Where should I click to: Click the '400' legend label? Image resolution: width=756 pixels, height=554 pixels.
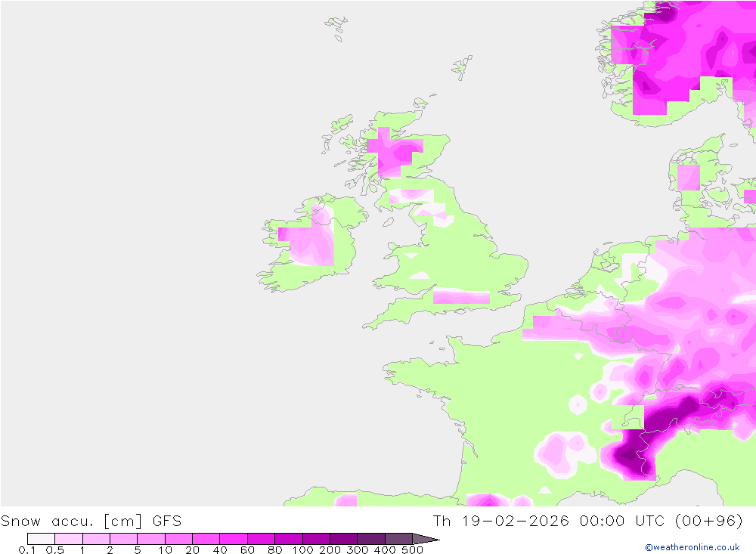tap(386, 550)
